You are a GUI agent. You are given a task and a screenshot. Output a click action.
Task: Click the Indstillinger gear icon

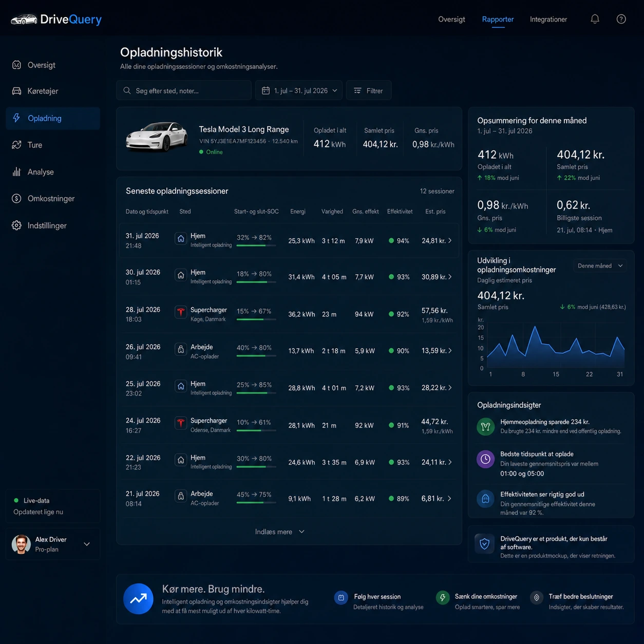[17, 225]
